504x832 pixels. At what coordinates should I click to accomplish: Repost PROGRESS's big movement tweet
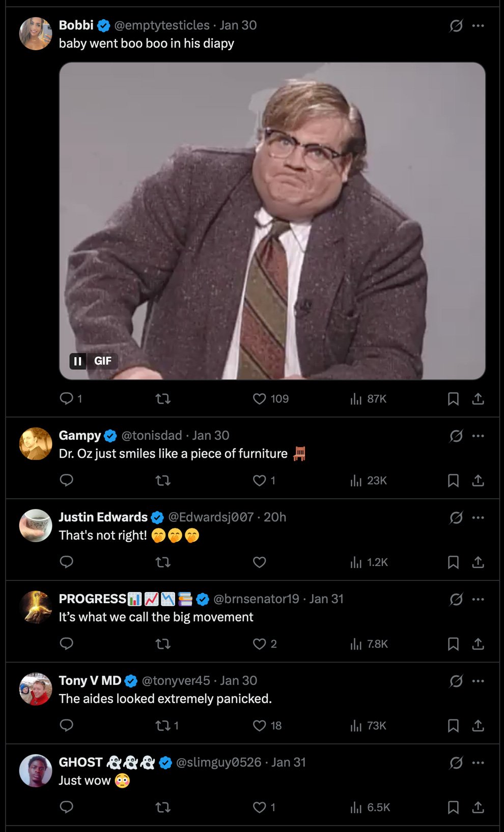[163, 644]
